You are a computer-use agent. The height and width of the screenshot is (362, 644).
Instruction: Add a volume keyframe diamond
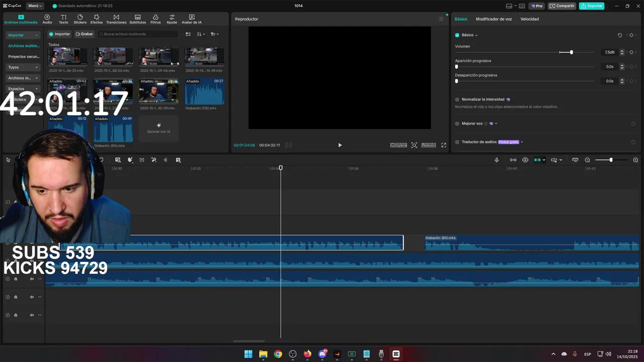pyautogui.click(x=631, y=52)
